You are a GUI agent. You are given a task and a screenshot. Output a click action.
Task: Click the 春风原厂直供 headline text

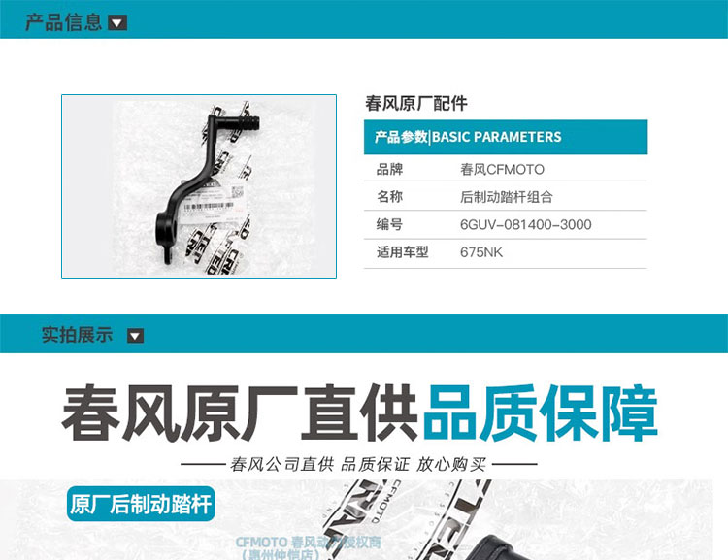click(240, 412)
